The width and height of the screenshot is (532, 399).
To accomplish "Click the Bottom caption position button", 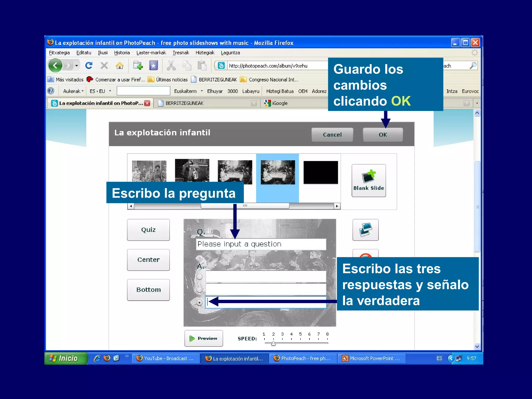I will tap(148, 290).
